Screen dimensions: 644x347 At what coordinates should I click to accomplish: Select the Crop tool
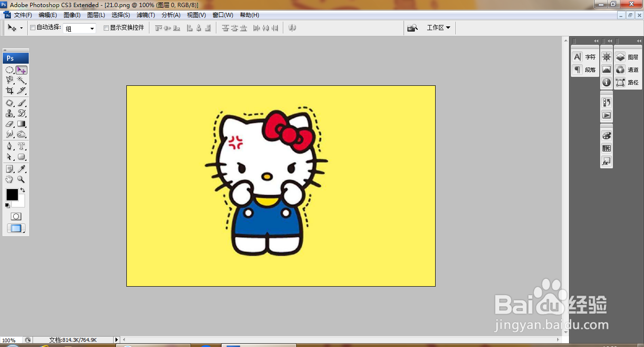(9, 91)
